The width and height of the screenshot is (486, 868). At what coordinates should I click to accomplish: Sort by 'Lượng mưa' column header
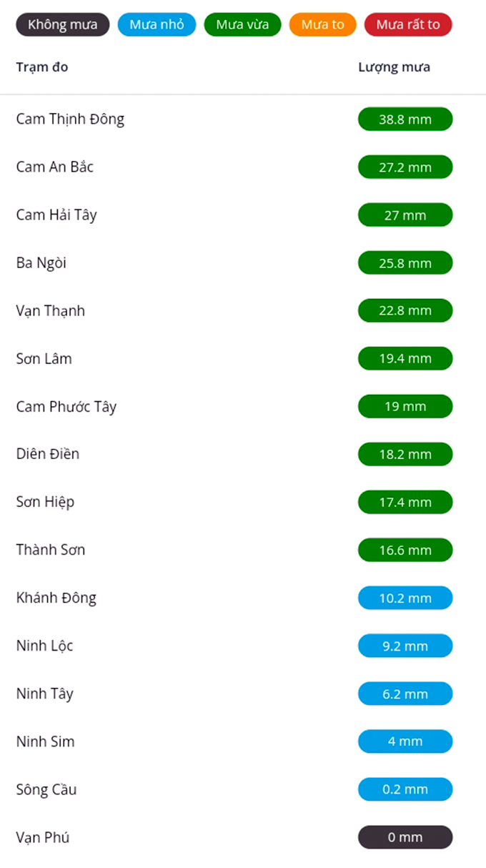pos(394,67)
